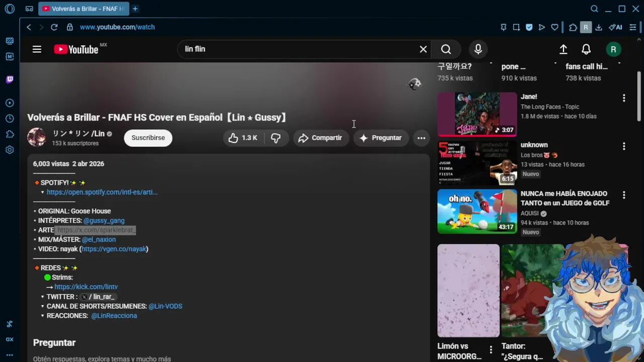The width and height of the screenshot is (644, 362).
Task: Open the ad-blocker shield icon
Action: click(529, 27)
